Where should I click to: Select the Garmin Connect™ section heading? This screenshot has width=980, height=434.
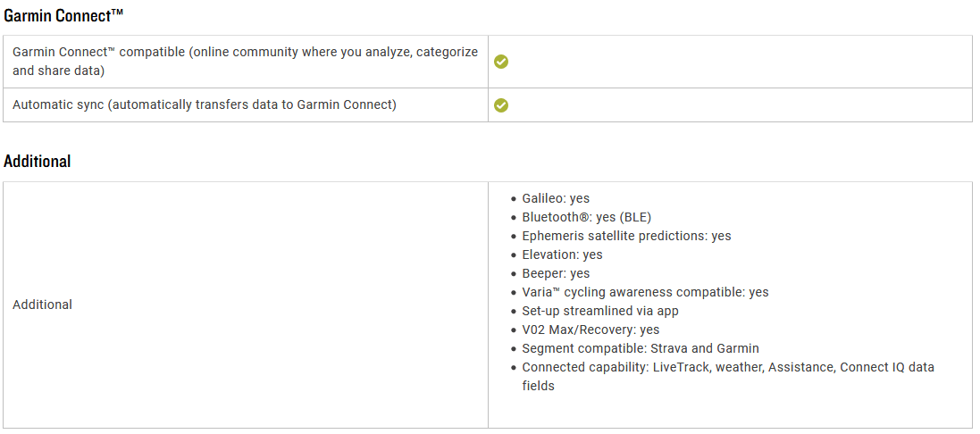[x=63, y=16]
